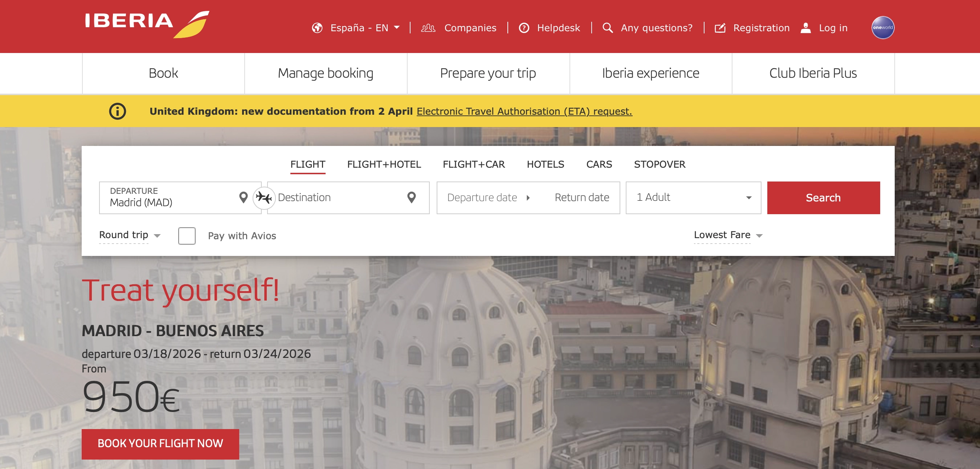The image size is (980, 469).
Task: Click the Registration pencil icon
Action: (720, 28)
